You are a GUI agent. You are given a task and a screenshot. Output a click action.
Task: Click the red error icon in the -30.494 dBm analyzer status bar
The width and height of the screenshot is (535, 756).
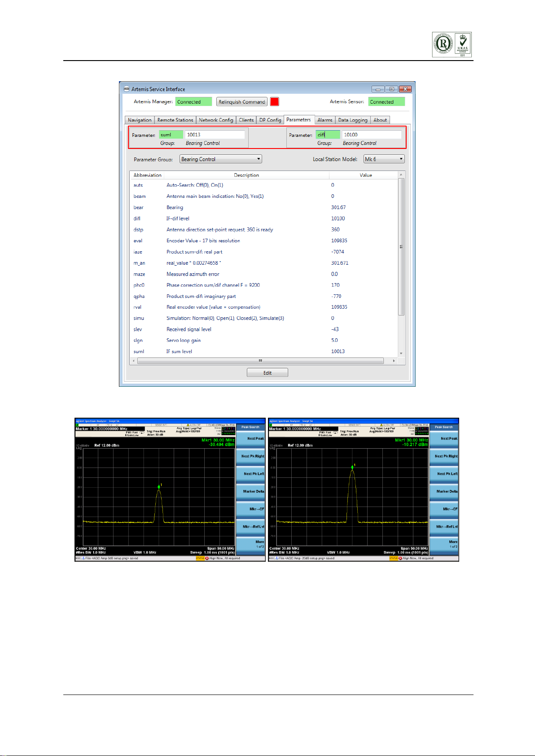(x=207, y=559)
